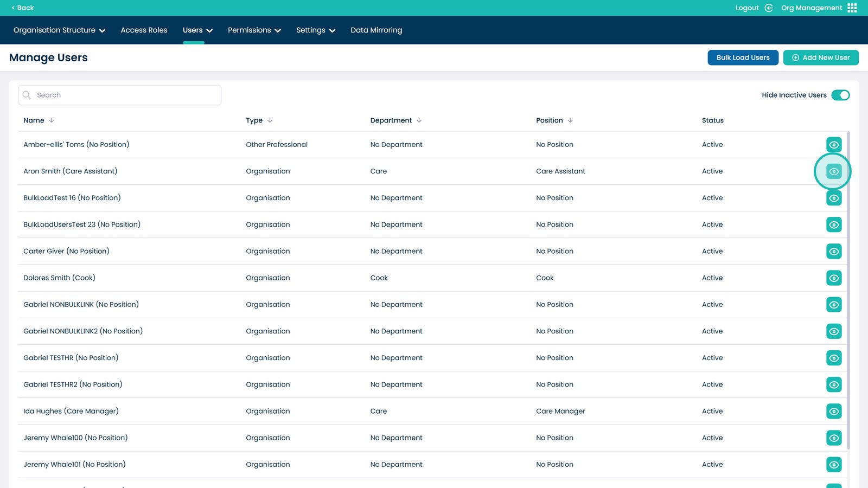Viewport: 868px width, 488px height.
Task: Click the Org Management grid icon
Action: (x=852, y=8)
